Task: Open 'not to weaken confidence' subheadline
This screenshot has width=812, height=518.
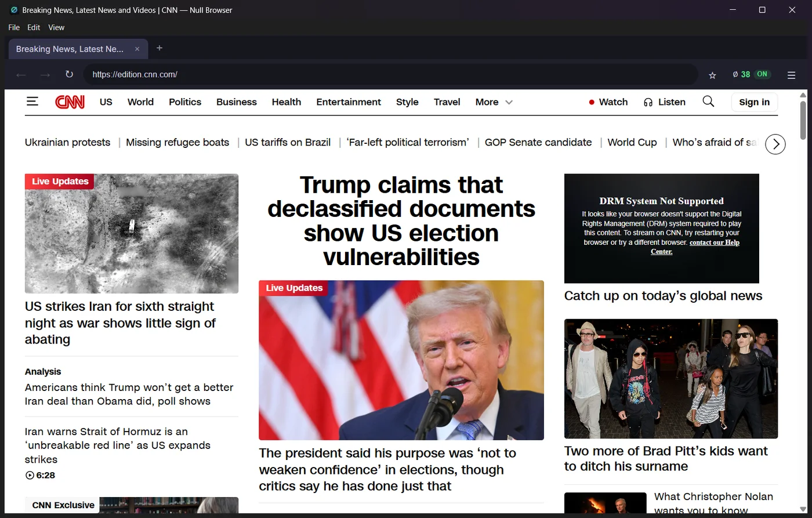Action: click(x=387, y=469)
